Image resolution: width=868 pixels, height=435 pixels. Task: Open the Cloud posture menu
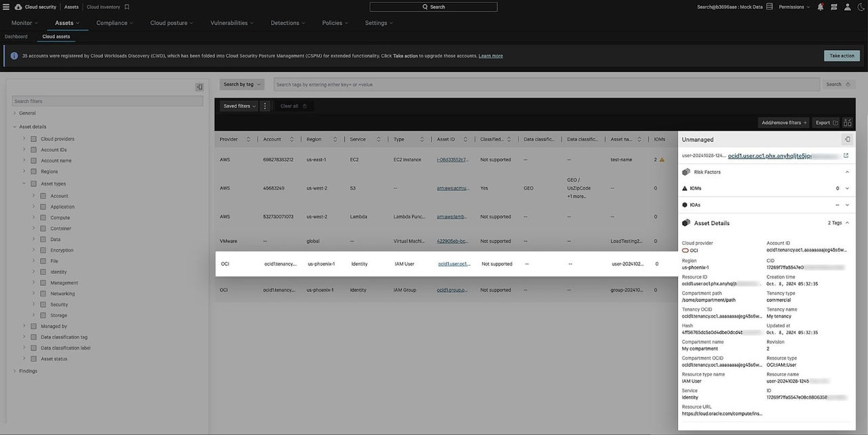click(172, 23)
